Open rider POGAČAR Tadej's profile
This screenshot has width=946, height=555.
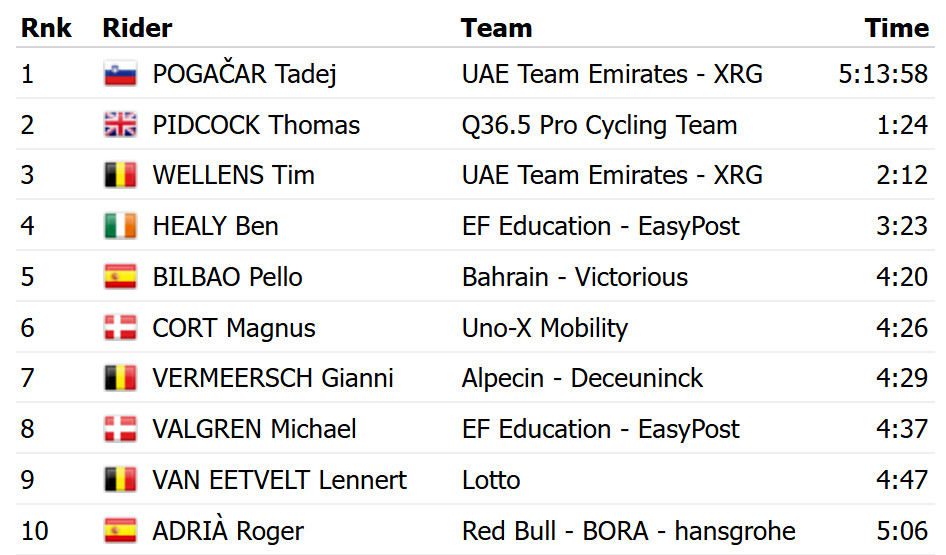[244, 74]
